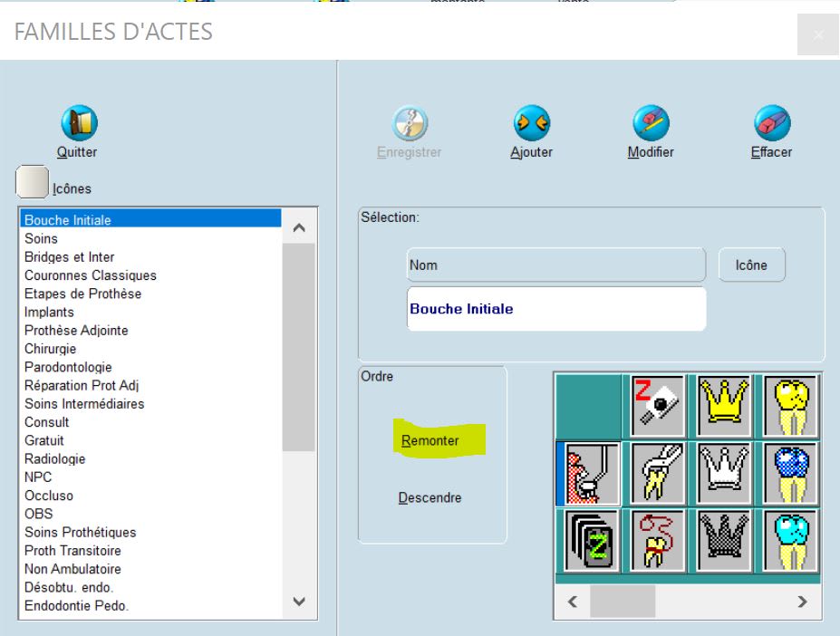Image resolution: width=840 pixels, height=636 pixels.
Task: Select the cyan-crowned tooth icon
Action: click(791, 540)
